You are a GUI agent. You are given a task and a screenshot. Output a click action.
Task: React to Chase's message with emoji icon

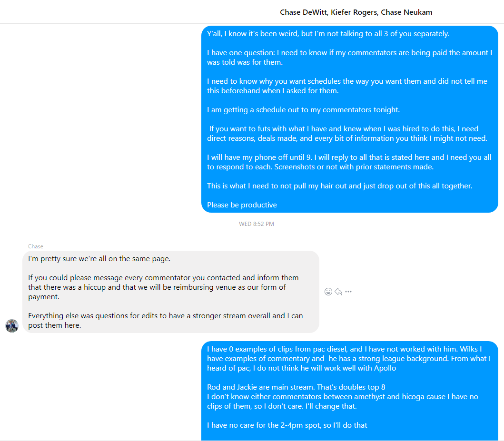328,292
